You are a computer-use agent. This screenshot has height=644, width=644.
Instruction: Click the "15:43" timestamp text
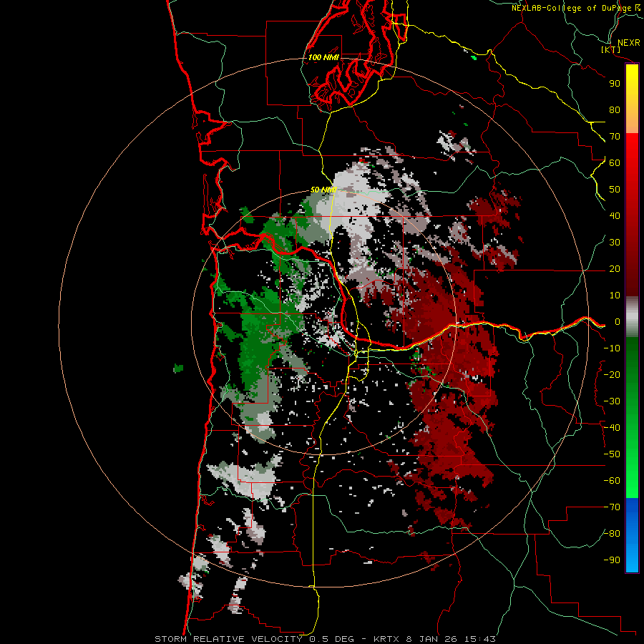pos(480,639)
